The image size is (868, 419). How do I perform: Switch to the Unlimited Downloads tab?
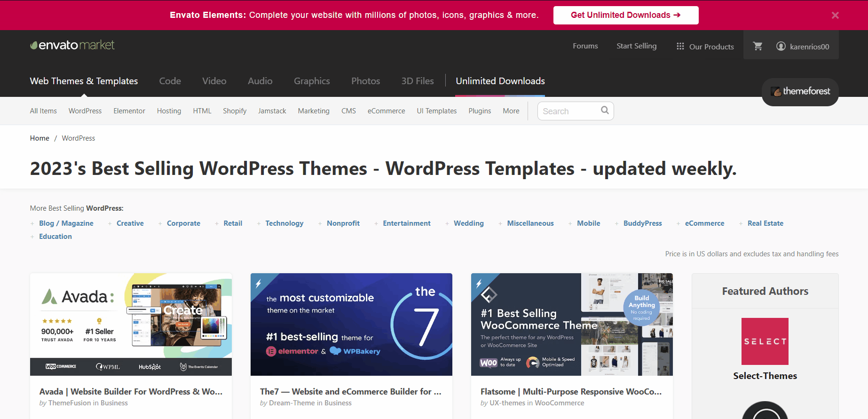500,81
